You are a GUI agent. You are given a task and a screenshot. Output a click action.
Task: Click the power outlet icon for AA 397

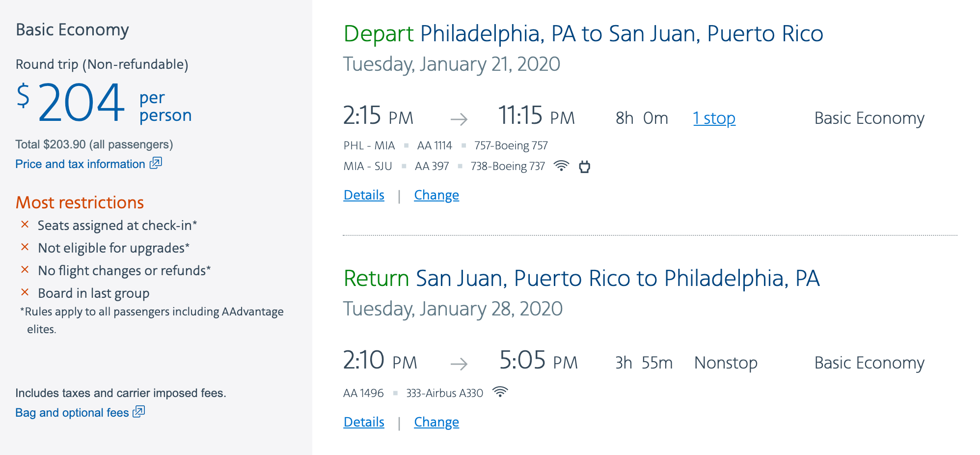[584, 167]
